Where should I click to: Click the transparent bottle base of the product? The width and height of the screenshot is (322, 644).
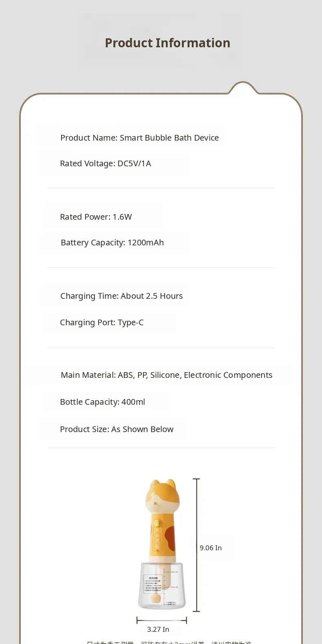[162, 587]
